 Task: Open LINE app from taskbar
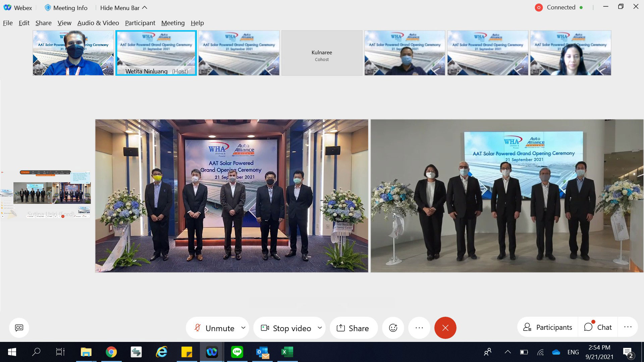[x=237, y=352]
